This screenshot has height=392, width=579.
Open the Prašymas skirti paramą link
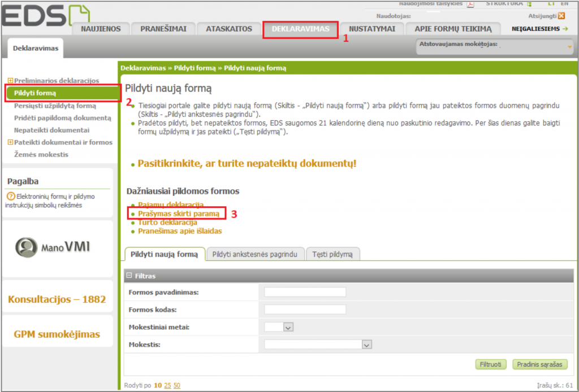(x=178, y=214)
